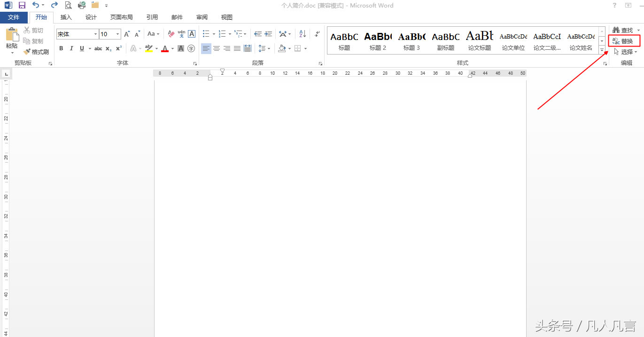Image resolution: width=644 pixels, height=337 pixels.
Task: Open the 页面布局 (Page Layout) tab
Action: pyautogui.click(x=121, y=17)
